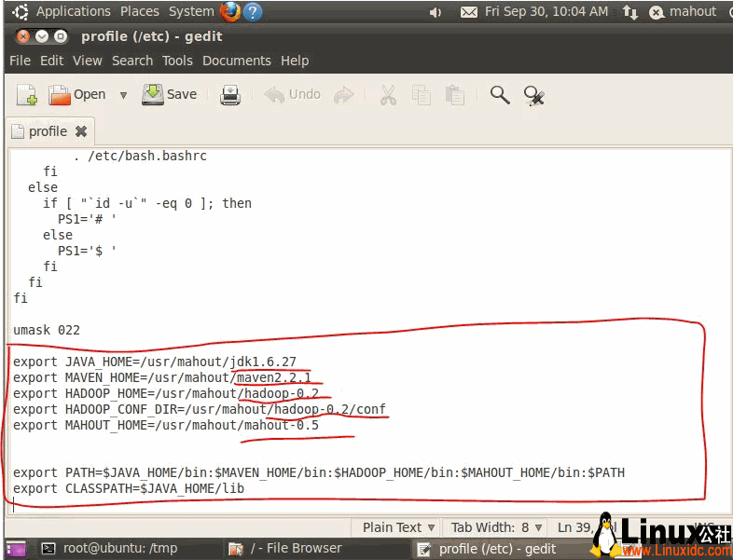
Task: Launch Firefox from the top panel
Action: (230, 12)
